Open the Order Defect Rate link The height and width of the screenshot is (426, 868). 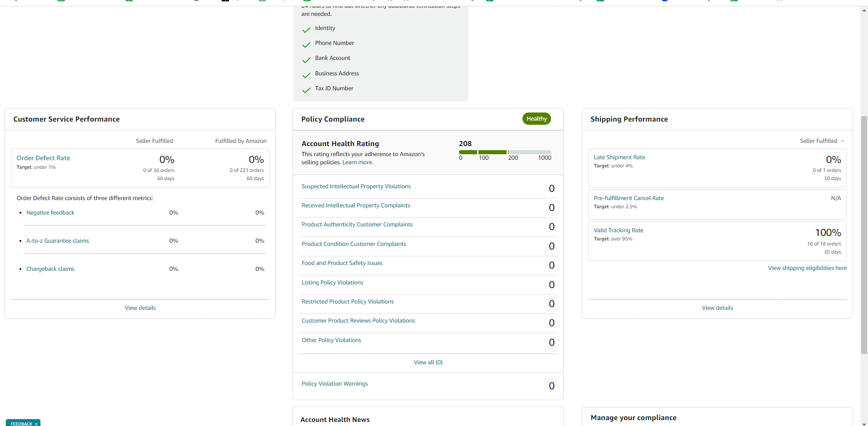43,158
